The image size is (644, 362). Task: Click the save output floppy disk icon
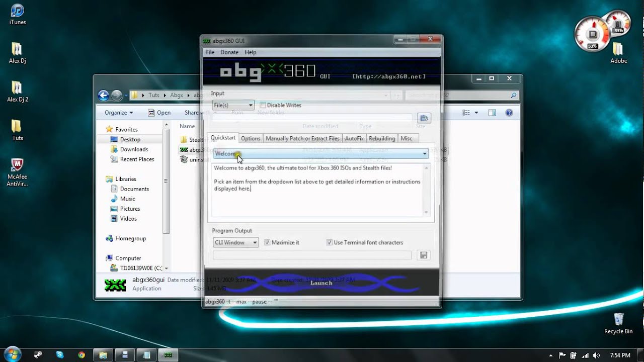click(424, 255)
